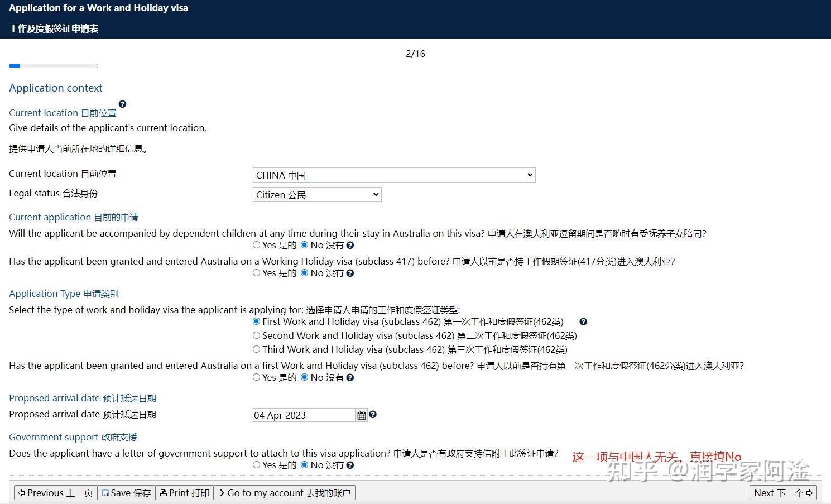Click help icon next to the arrival date field

373,415
